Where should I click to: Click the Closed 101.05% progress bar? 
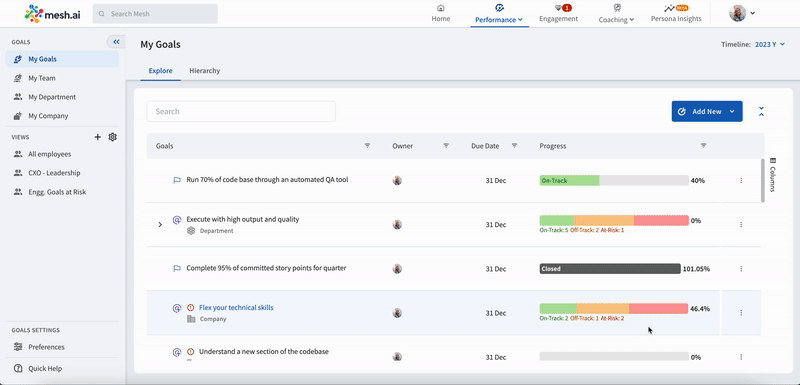[x=610, y=269]
